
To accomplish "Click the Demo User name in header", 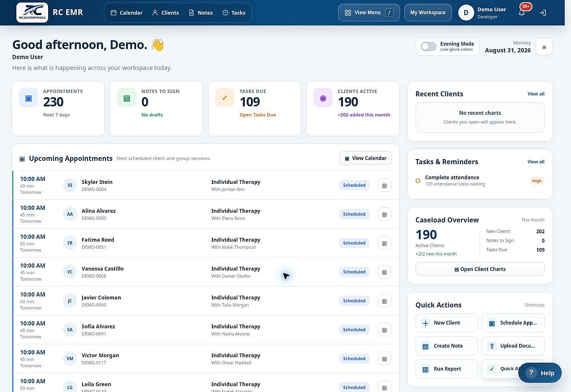I will 492,9.
